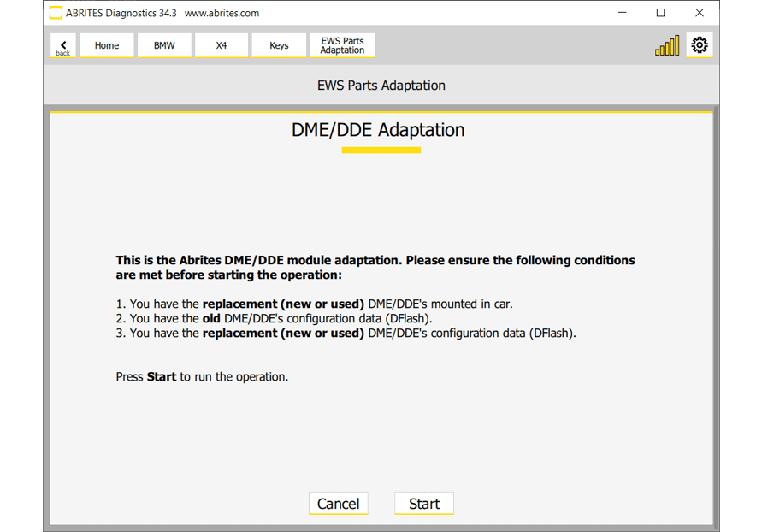Click the DME/DDE Adaptation heading
Screen dimensions: 762x532
pyautogui.click(x=378, y=130)
